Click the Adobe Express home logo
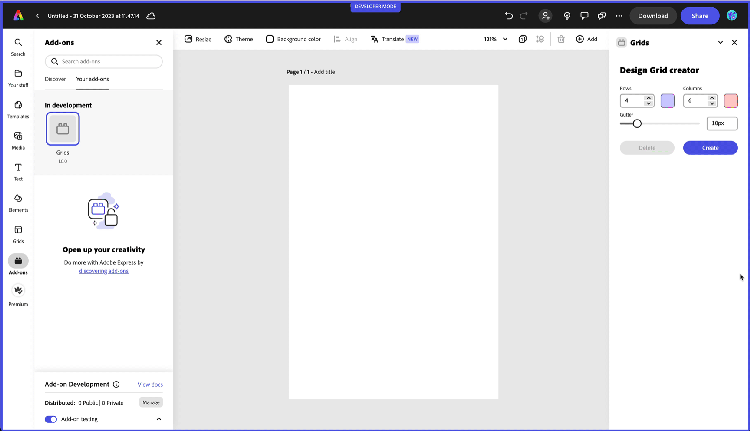 click(x=18, y=16)
